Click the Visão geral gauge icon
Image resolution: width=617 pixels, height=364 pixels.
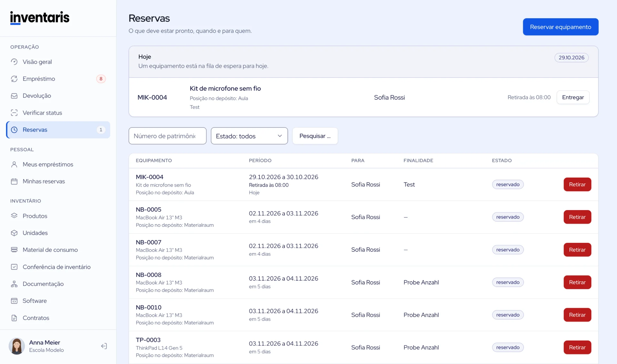[x=14, y=62]
